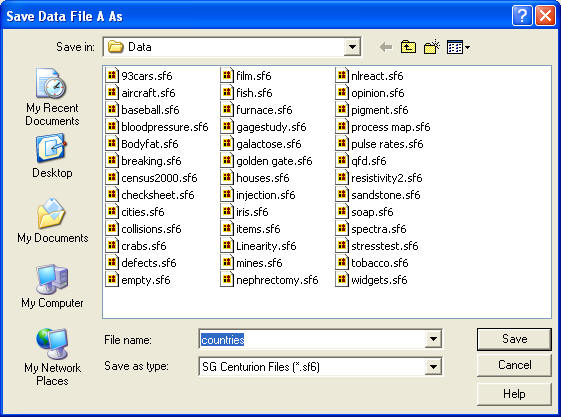
Task: Create New Folder using toolbar icon
Action: pos(431,47)
